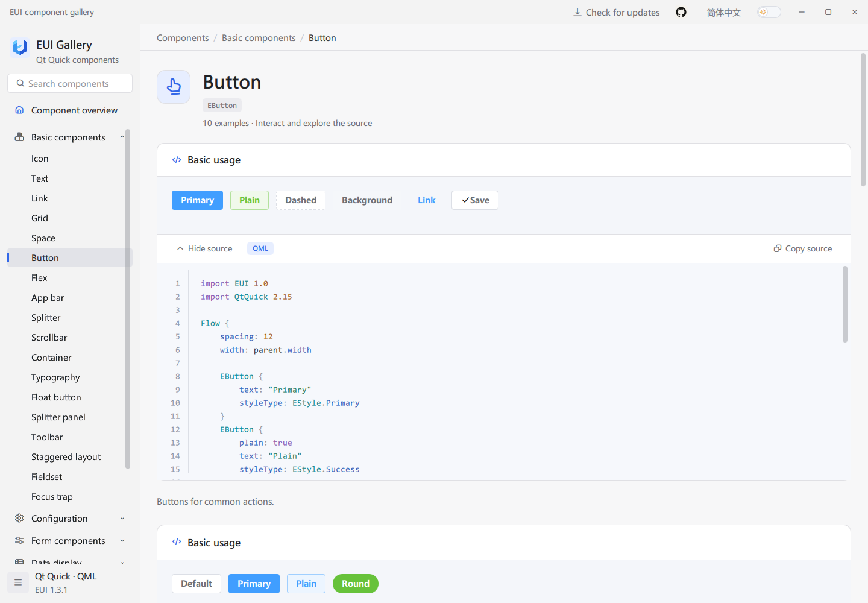Expand the Form components section
868x603 pixels.
(122, 540)
